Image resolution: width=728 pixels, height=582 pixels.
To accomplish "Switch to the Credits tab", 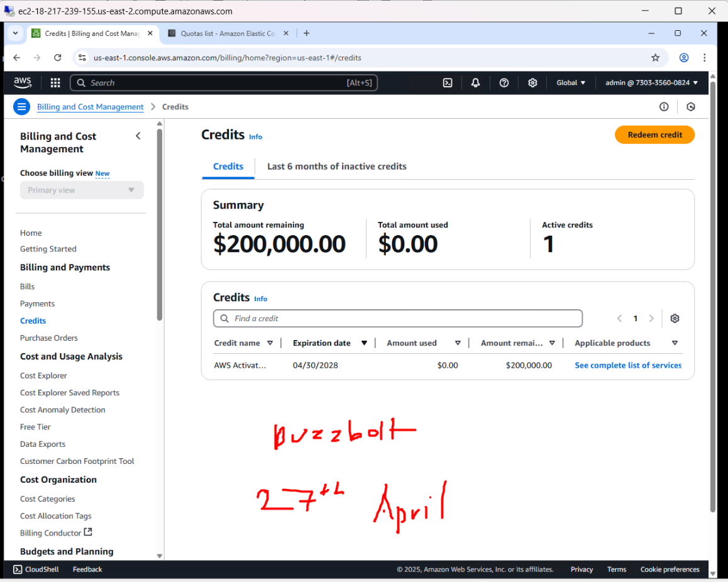I will [228, 166].
